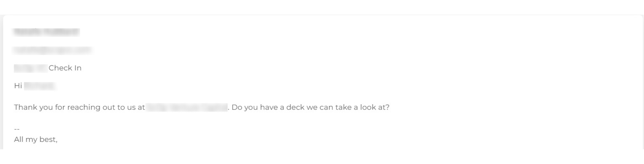Click the blurred company name in body
The width and height of the screenshot is (644, 164).
tap(186, 108)
